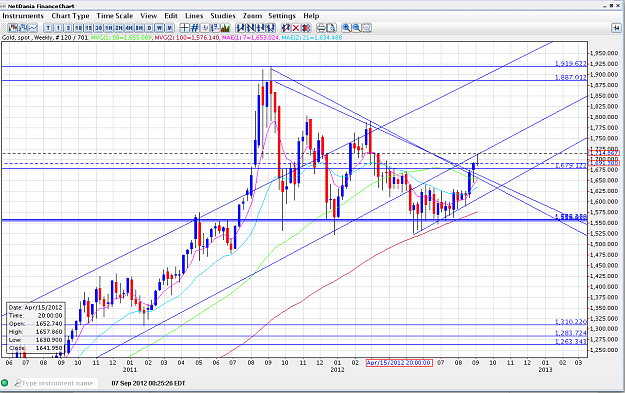Select the candlestick chart type icon

pyautogui.click(x=13, y=28)
